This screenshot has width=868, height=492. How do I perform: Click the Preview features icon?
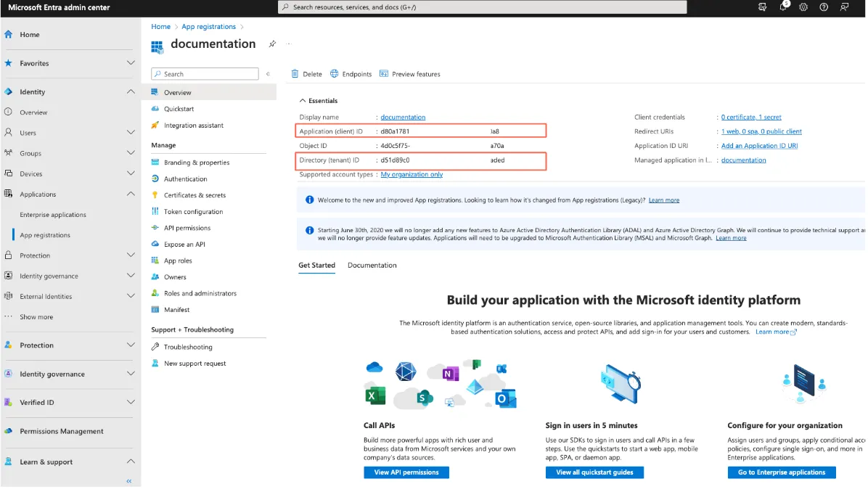pyautogui.click(x=384, y=73)
